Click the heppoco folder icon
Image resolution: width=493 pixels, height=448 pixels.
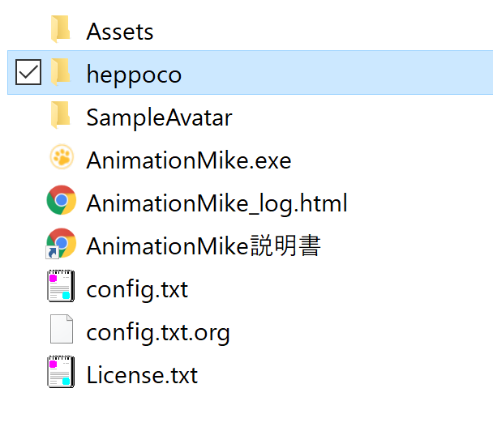[x=61, y=72]
